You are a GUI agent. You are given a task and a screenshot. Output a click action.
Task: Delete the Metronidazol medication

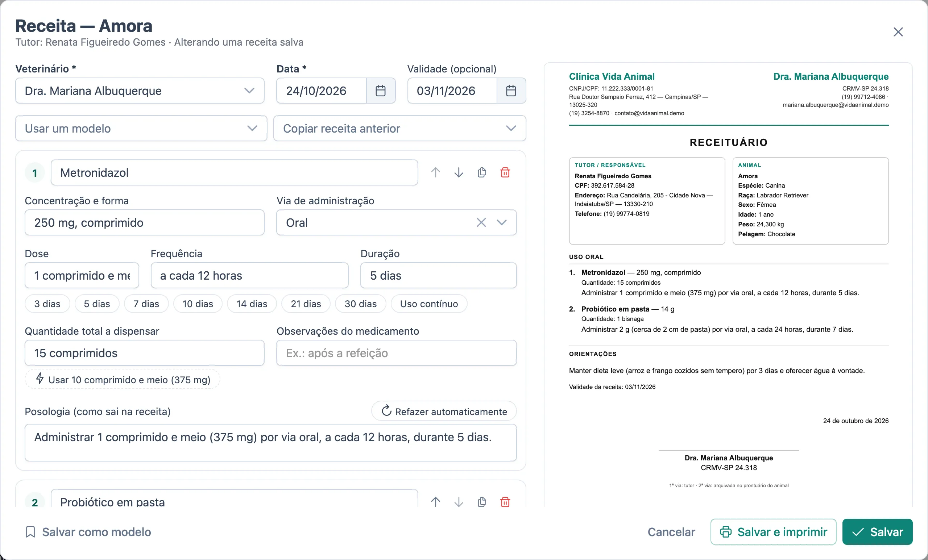505,172
